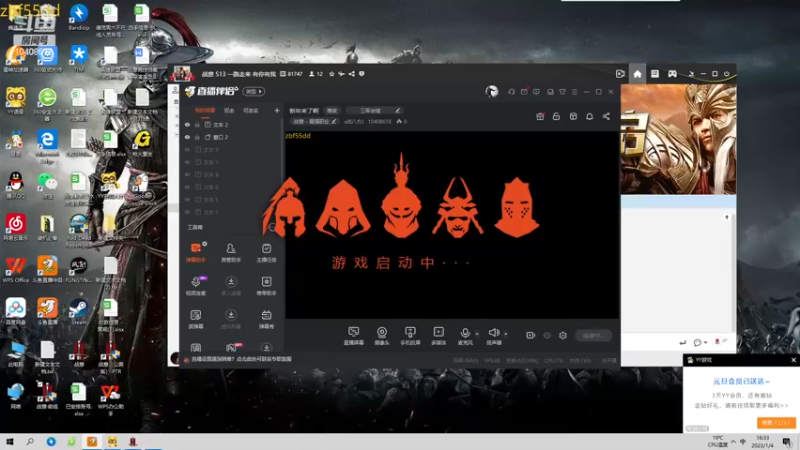The width and height of the screenshot is (800, 450).
Task: Open the 元旦会员已送达 link in the popup
Action: pyautogui.click(x=741, y=381)
